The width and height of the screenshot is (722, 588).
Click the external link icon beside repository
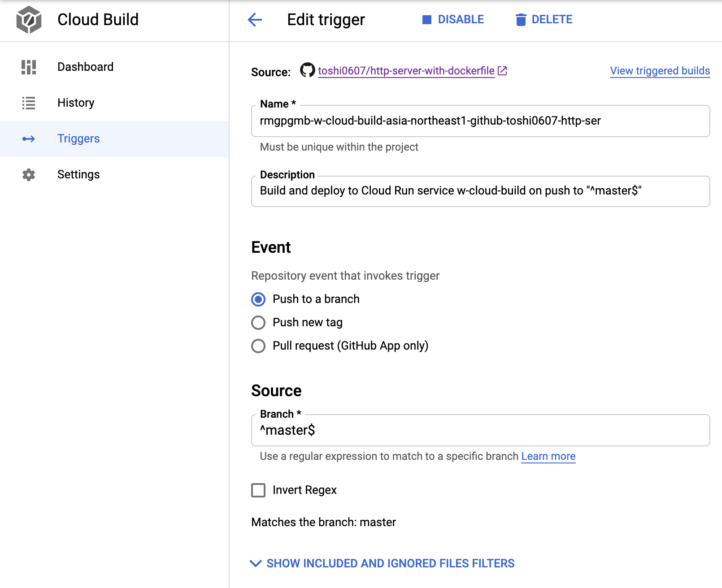coord(503,71)
